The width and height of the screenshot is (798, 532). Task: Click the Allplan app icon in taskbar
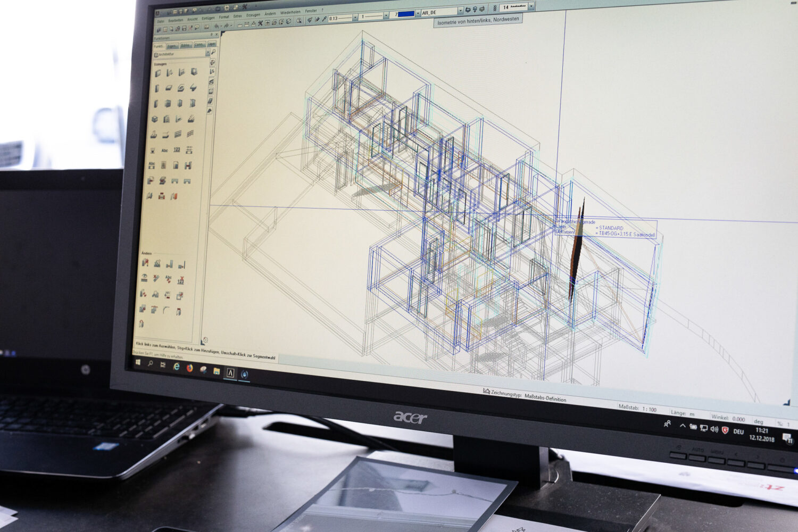pyautogui.click(x=230, y=372)
